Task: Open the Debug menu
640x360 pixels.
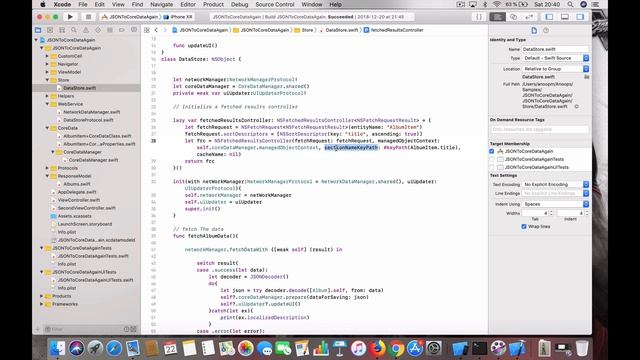Action: (x=239, y=4)
